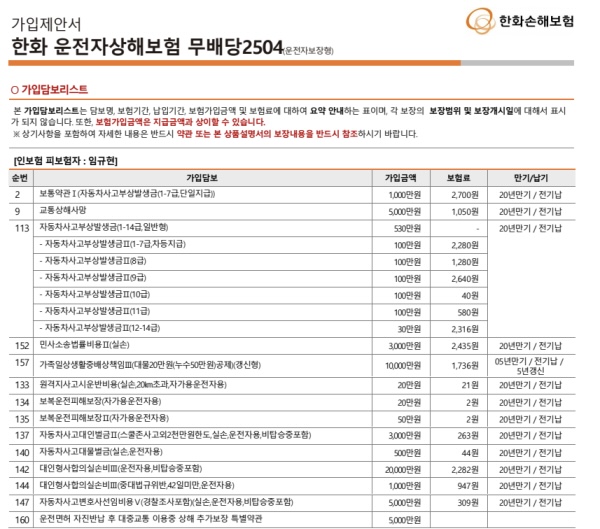Click the 보통약관 I coverage name in row 2
Image resolution: width=600 pixels, height=529 pixels.
tap(127, 194)
